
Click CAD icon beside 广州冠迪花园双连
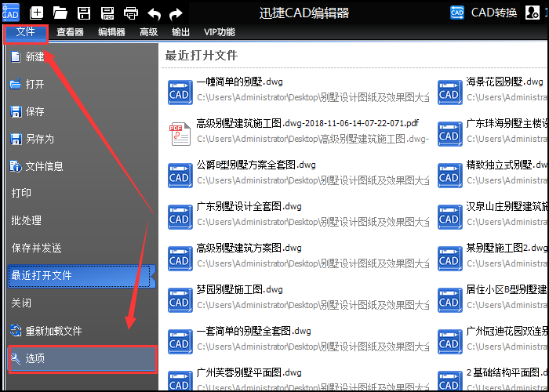[450, 342]
